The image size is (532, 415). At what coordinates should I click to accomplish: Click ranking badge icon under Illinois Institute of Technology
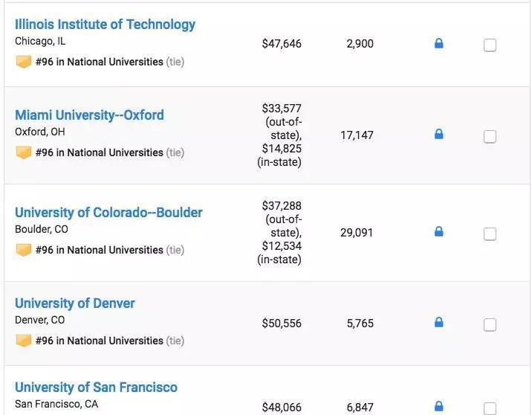click(24, 62)
